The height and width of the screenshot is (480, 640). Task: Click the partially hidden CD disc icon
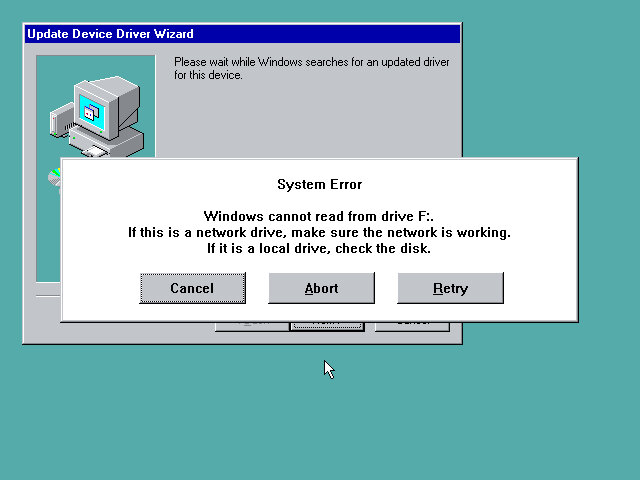click(54, 177)
